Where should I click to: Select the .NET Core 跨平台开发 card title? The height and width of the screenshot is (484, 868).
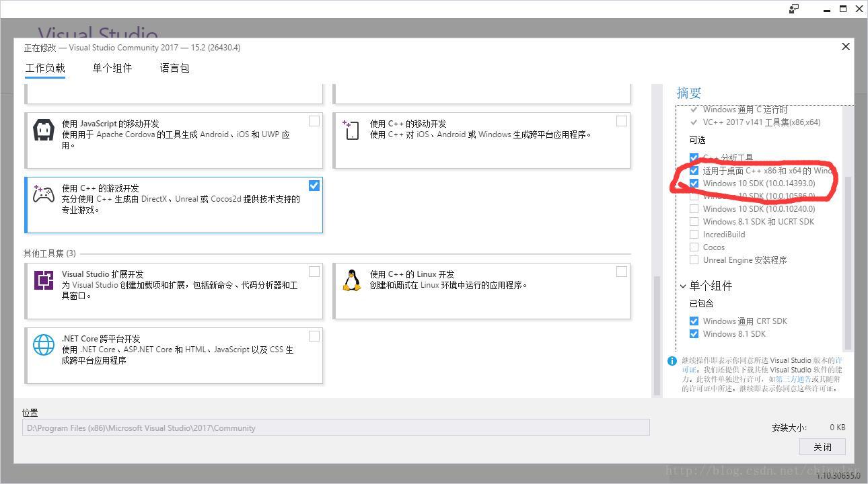(100, 339)
